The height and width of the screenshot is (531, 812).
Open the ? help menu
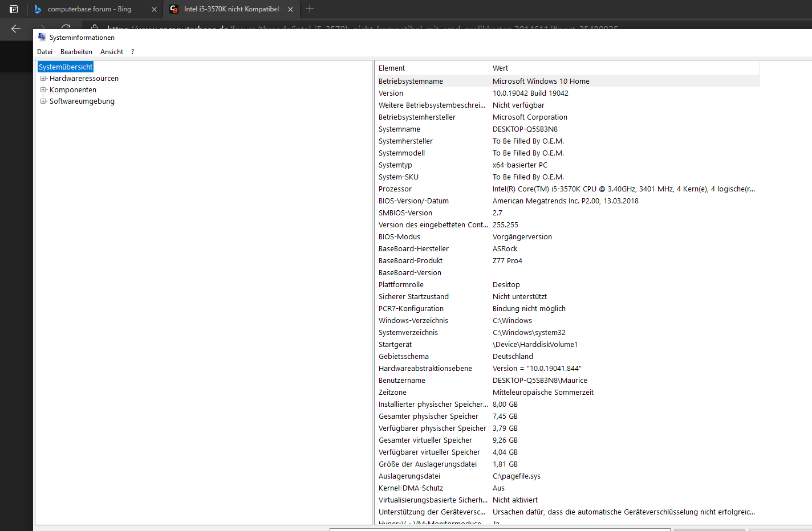tap(132, 52)
